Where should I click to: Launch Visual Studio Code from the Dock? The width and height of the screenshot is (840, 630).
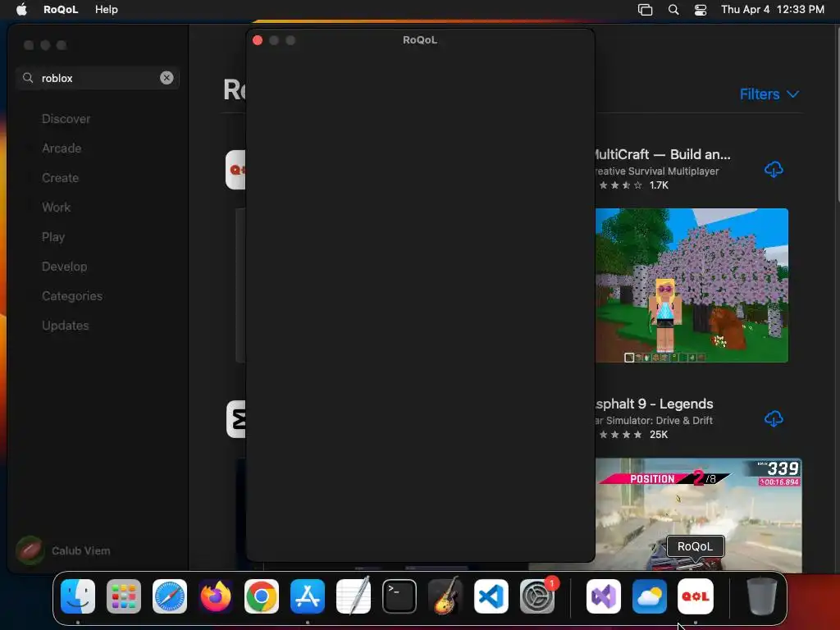491,596
